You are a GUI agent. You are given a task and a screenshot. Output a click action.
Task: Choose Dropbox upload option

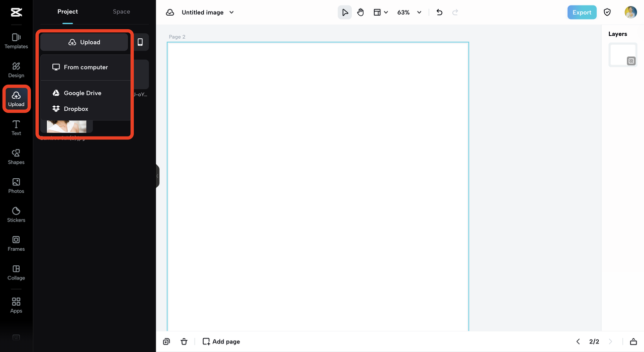pyautogui.click(x=85, y=109)
